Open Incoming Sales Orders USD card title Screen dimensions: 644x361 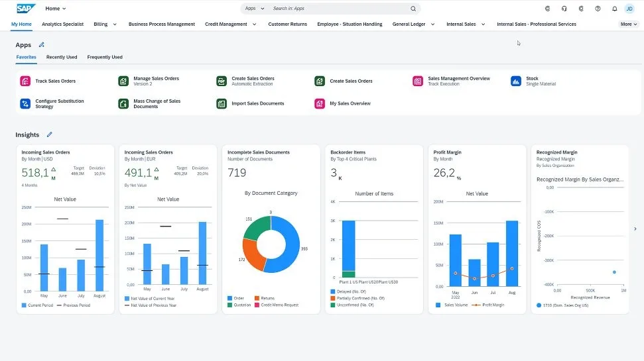tap(46, 152)
